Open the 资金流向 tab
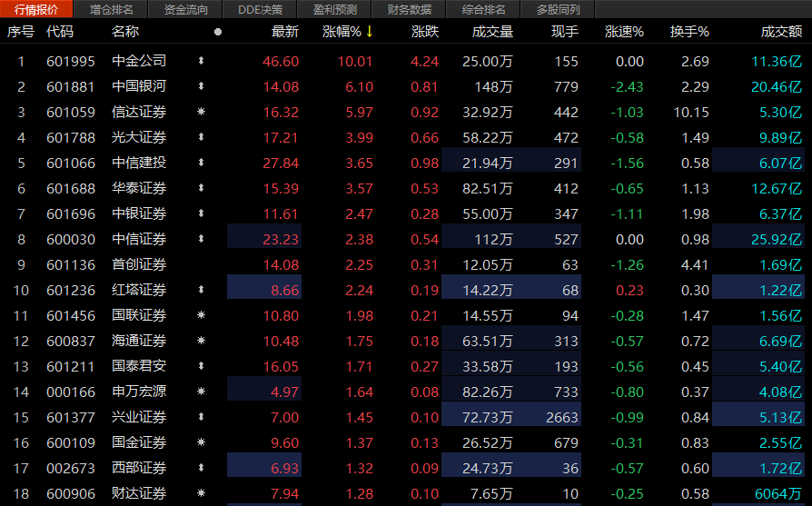The image size is (812, 506). click(186, 10)
